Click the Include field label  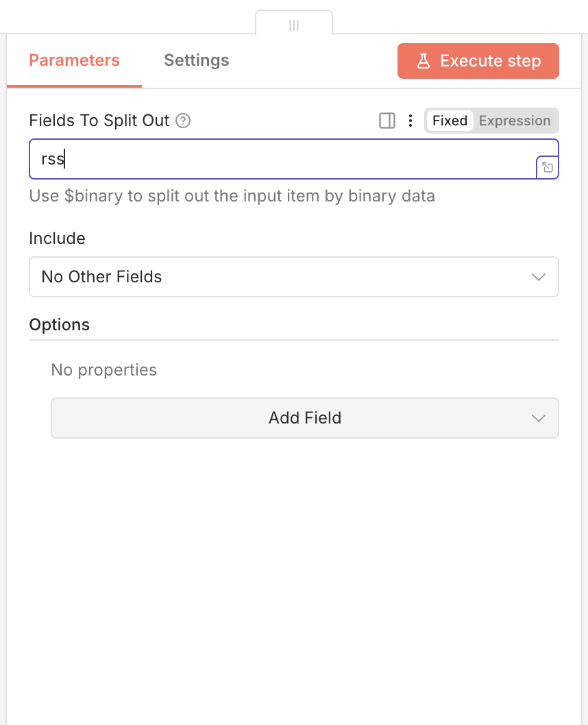[57, 238]
